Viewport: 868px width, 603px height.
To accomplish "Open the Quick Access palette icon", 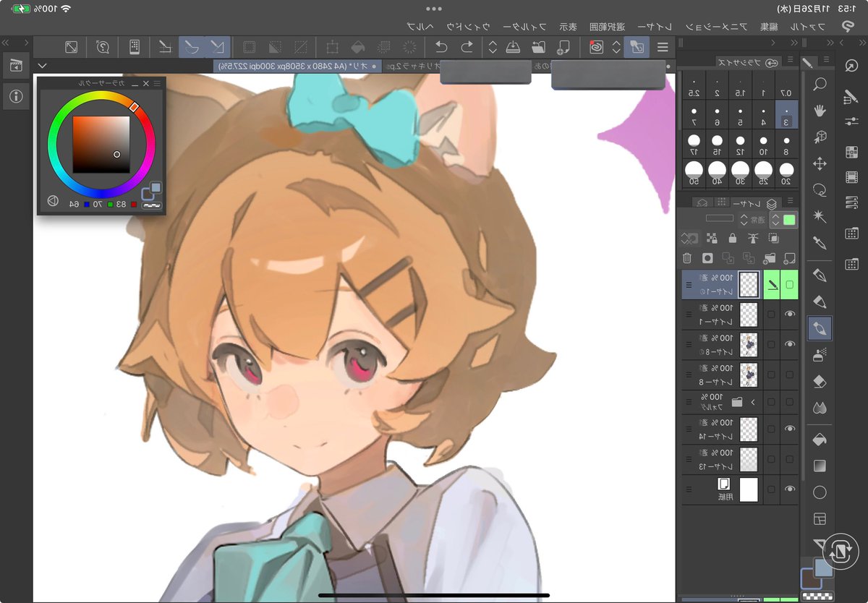I will coord(851,65).
